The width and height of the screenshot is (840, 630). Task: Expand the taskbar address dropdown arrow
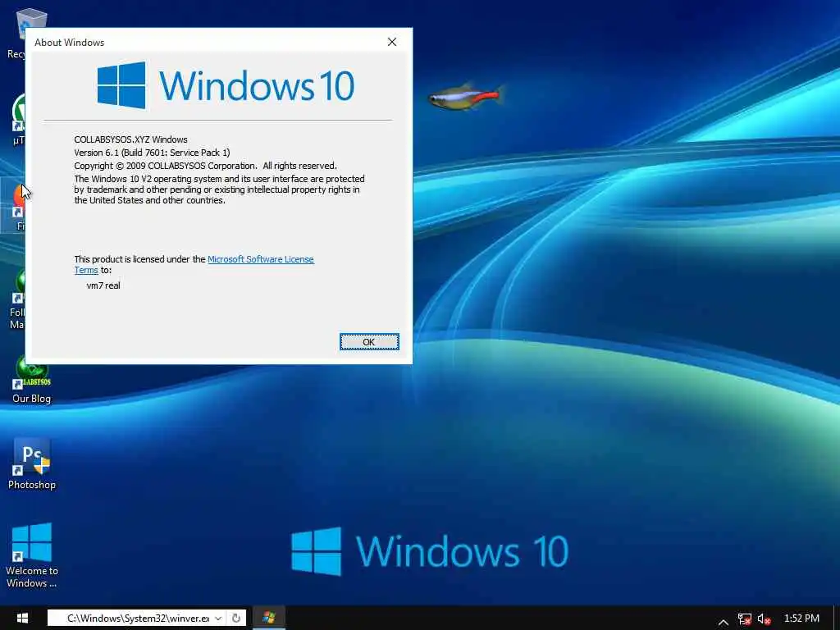pos(218,619)
